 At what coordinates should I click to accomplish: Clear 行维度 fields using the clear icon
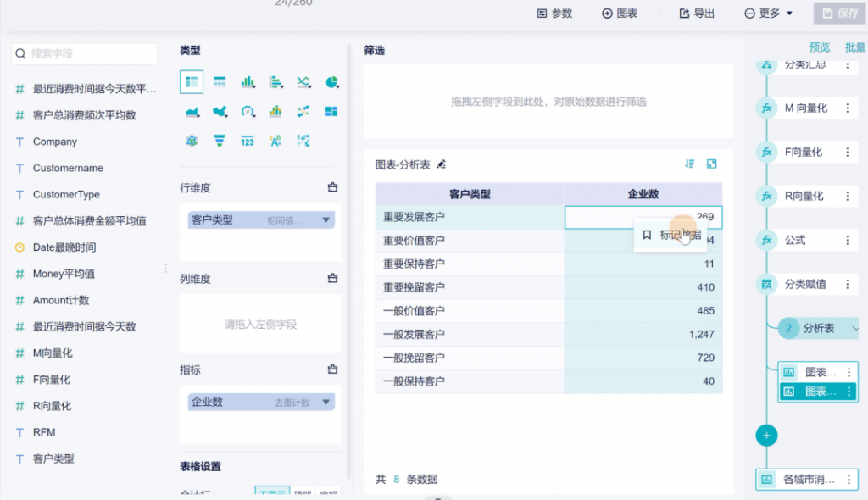tap(333, 188)
